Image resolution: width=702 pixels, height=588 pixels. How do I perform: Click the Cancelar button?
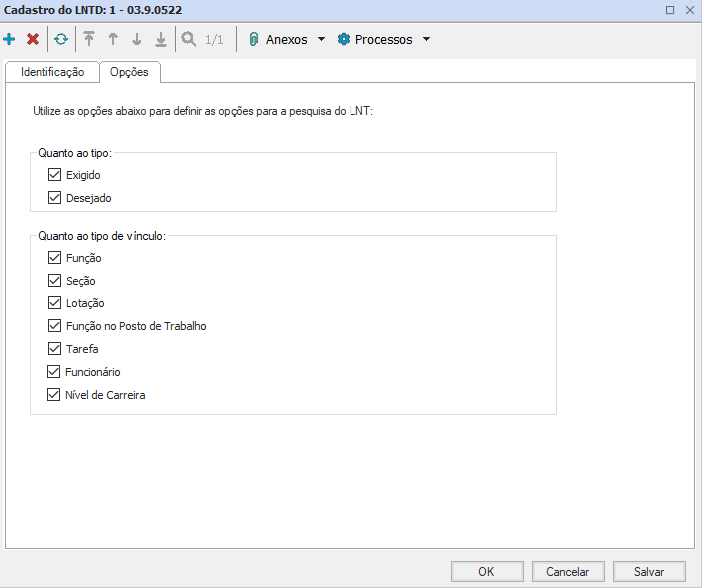567,572
